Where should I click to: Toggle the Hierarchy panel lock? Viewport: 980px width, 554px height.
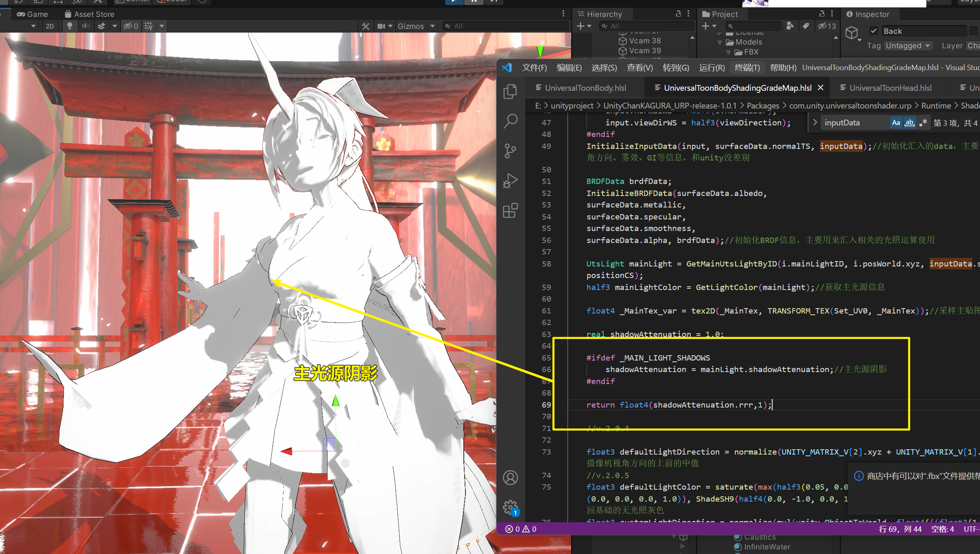click(x=678, y=14)
